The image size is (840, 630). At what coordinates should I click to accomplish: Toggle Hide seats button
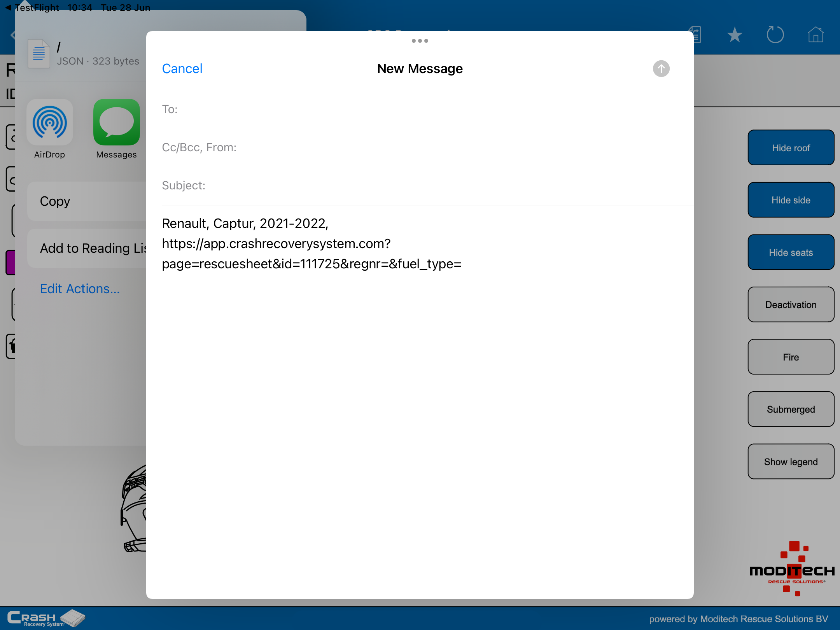pos(791,252)
